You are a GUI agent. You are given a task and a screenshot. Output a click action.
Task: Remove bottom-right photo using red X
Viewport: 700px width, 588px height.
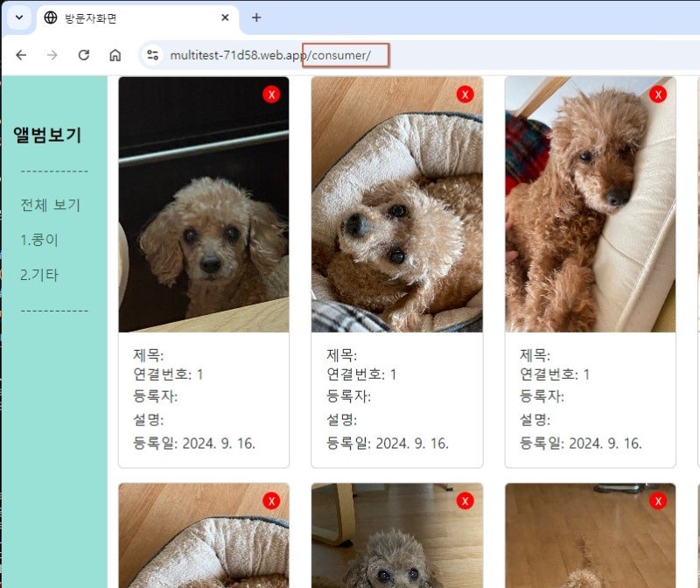tap(658, 501)
